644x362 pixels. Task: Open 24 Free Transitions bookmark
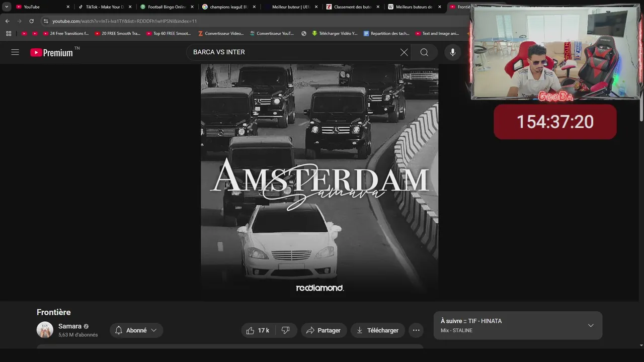click(x=66, y=34)
